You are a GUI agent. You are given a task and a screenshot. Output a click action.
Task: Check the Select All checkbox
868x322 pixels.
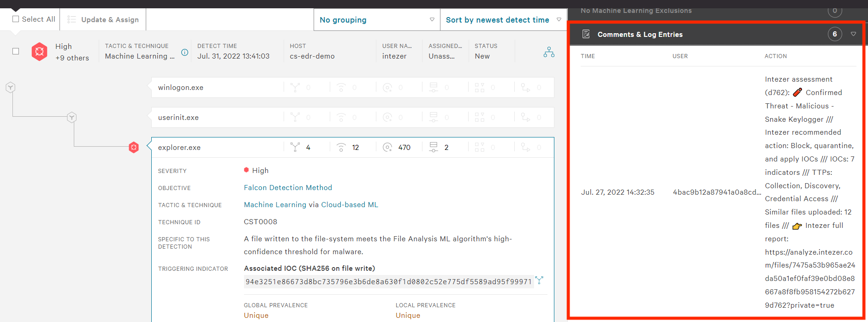coord(16,19)
